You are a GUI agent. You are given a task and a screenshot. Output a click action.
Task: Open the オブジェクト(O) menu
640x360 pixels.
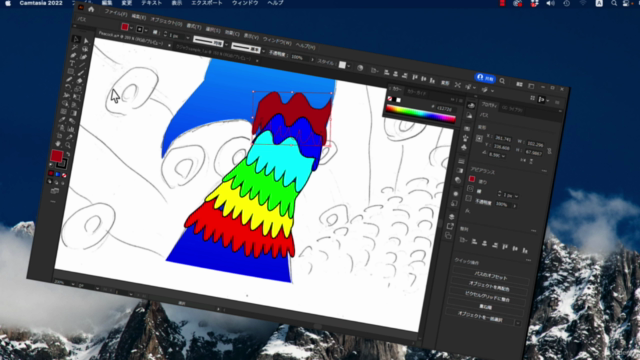pos(166,21)
